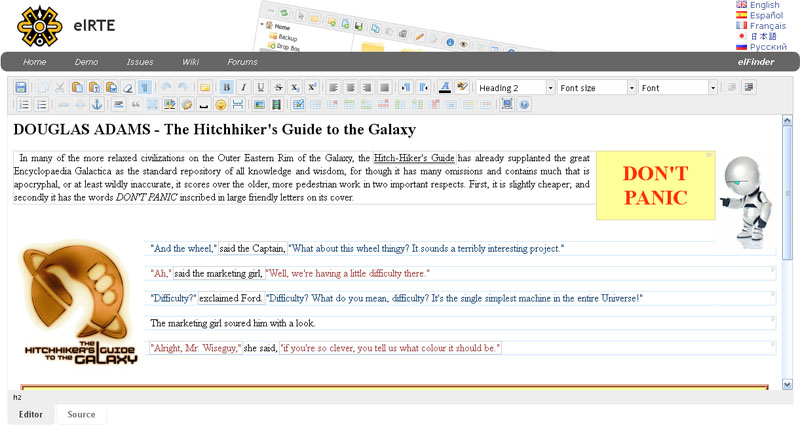The image size is (800, 426).
Task: Click the Remove formatting eraser icon
Action: point(128,87)
